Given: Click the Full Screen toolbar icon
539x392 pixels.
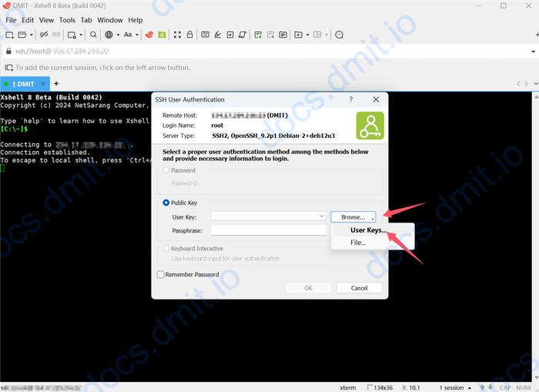Looking at the screenshot, I should click(x=177, y=35).
